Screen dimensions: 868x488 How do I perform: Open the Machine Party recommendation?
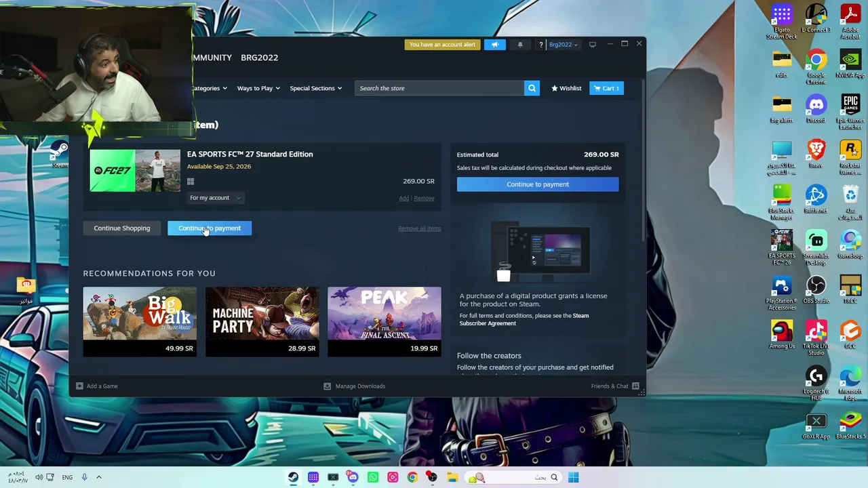point(262,322)
